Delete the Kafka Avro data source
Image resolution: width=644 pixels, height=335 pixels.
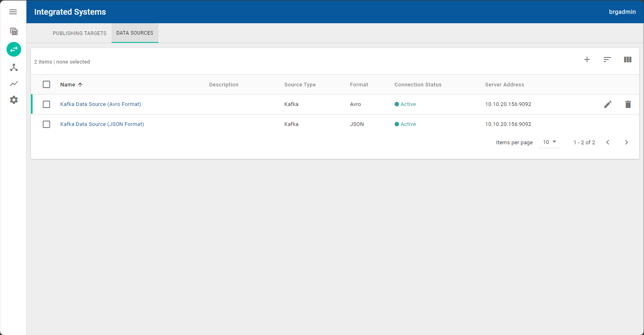[628, 104]
